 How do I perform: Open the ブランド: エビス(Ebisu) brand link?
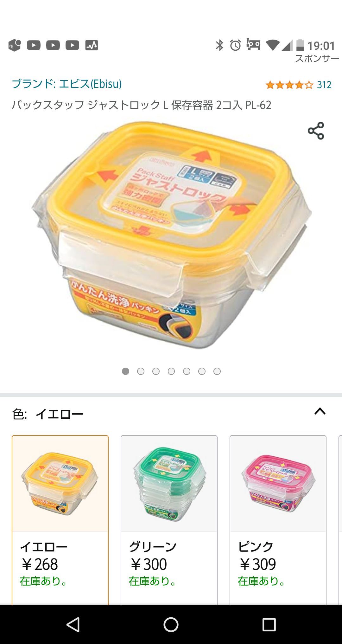(67, 84)
